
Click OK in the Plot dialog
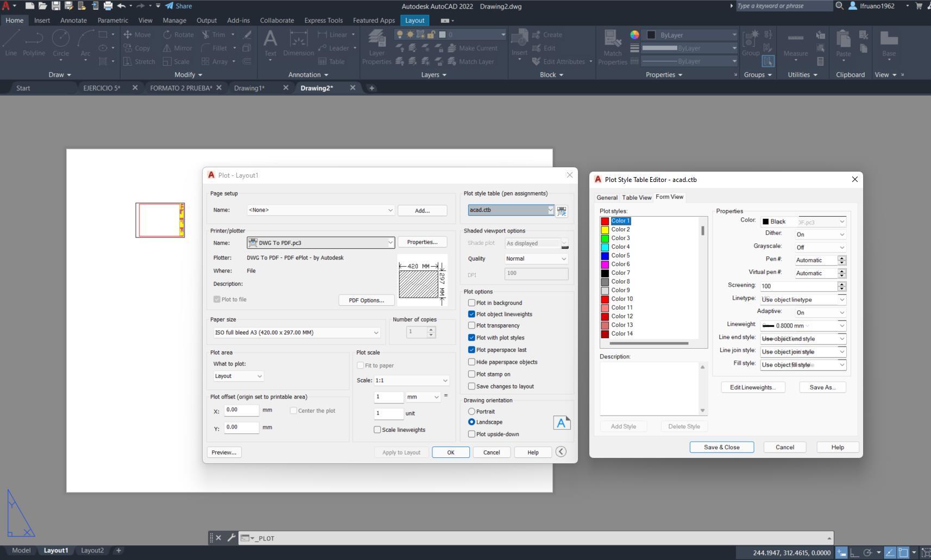point(451,452)
